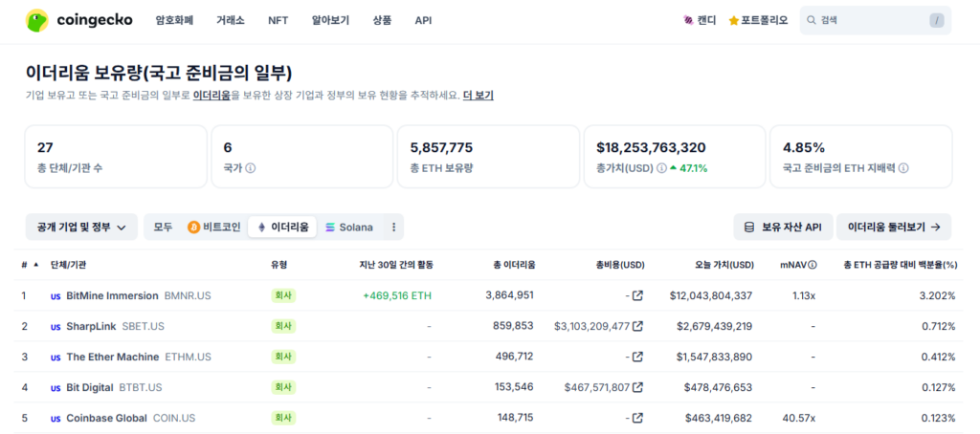Click the US flag icon beside BitMine Immersion
Viewport: 980px width, 434px height.
point(56,296)
